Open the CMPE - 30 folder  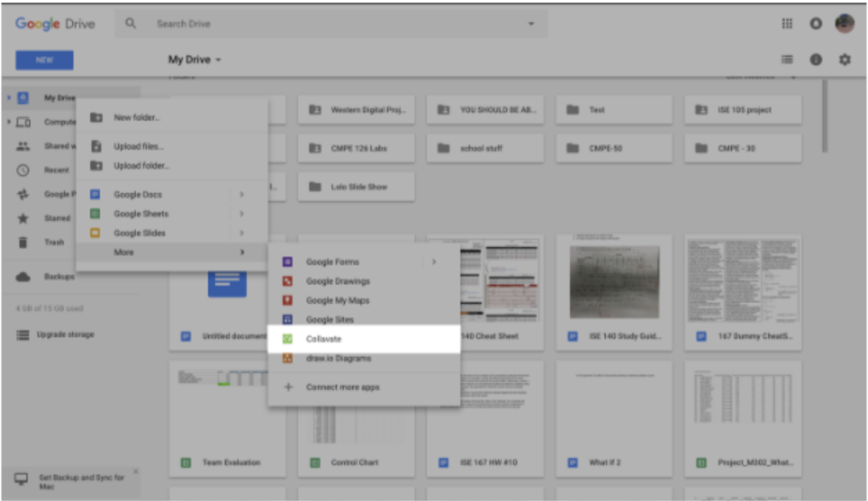(x=743, y=148)
